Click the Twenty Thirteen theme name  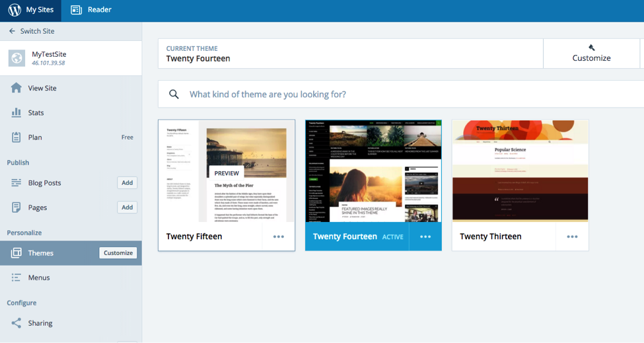[490, 237]
